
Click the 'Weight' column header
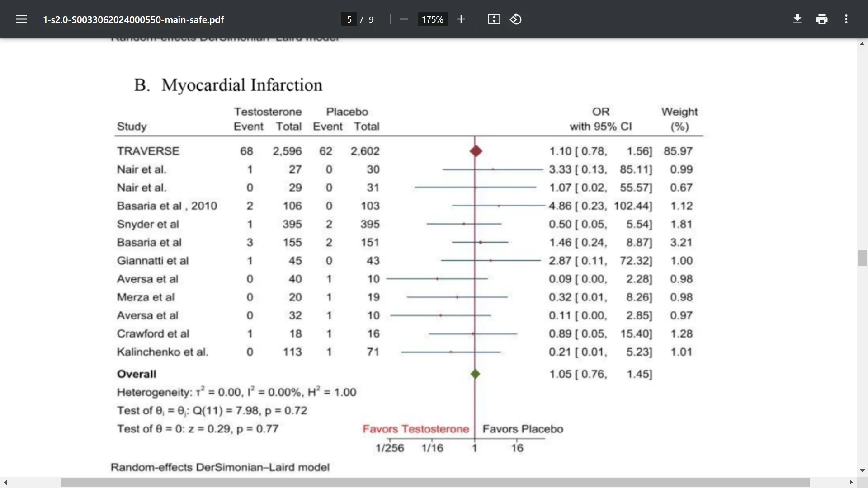click(679, 112)
